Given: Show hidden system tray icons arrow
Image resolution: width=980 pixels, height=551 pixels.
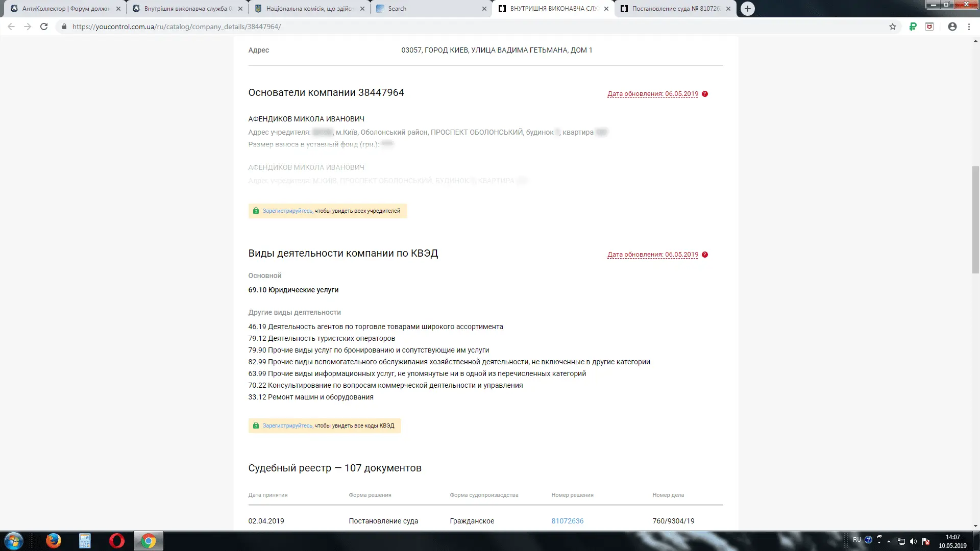Looking at the screenshot, I should [x=889, y=541].
